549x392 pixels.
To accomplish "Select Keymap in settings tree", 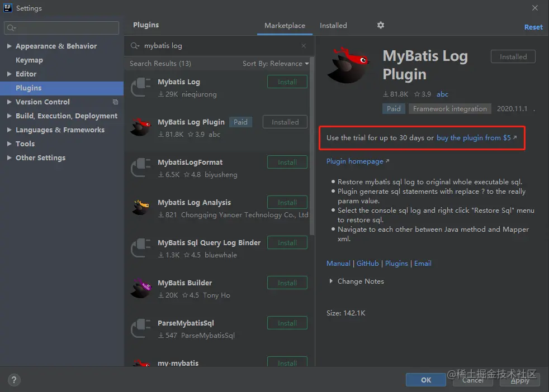I will (29, 60).
